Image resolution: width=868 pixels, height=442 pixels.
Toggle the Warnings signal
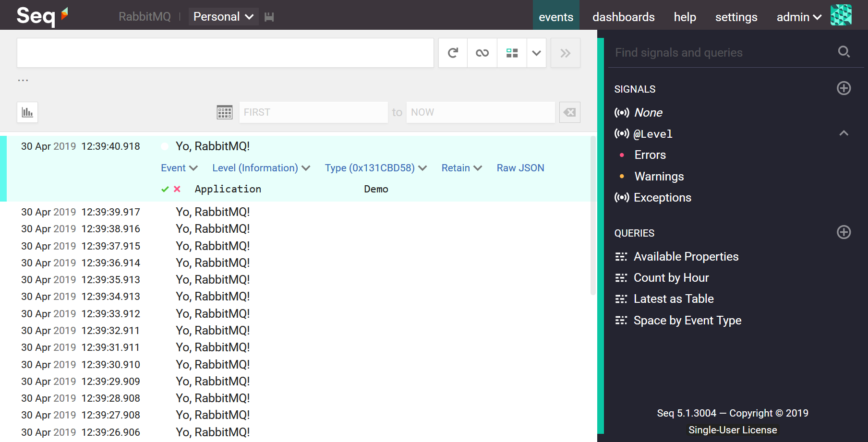(659, 176)
